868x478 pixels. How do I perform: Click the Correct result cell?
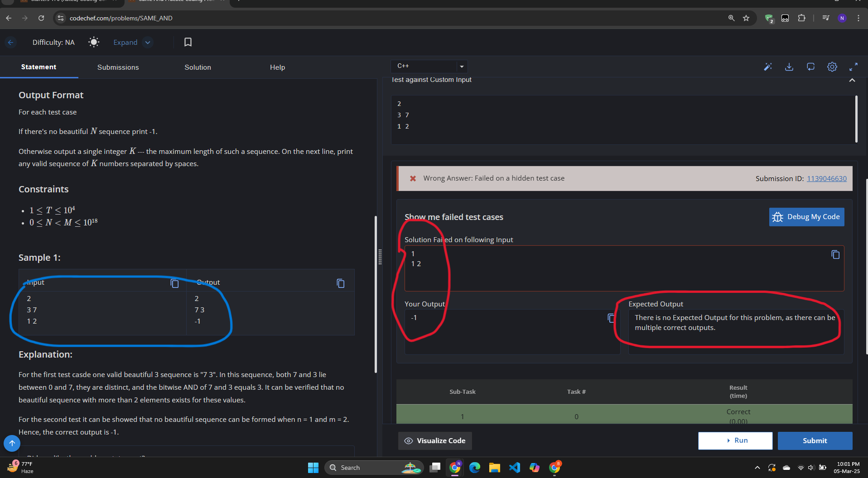(x=738, y=415)
